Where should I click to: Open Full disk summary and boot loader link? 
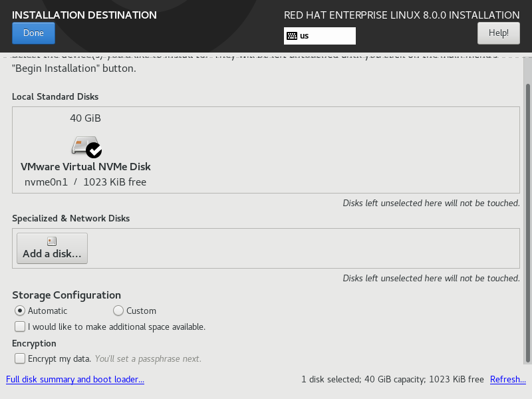coord(75,379)
